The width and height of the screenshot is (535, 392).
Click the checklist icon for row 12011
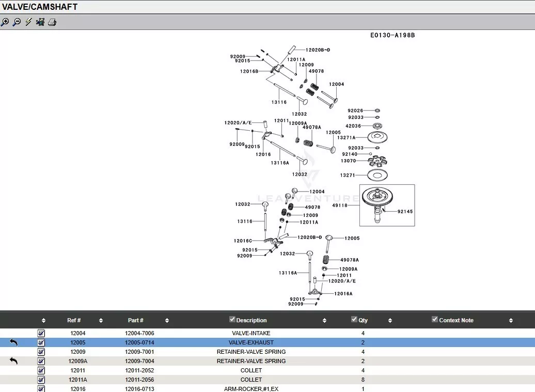(41, 370)
